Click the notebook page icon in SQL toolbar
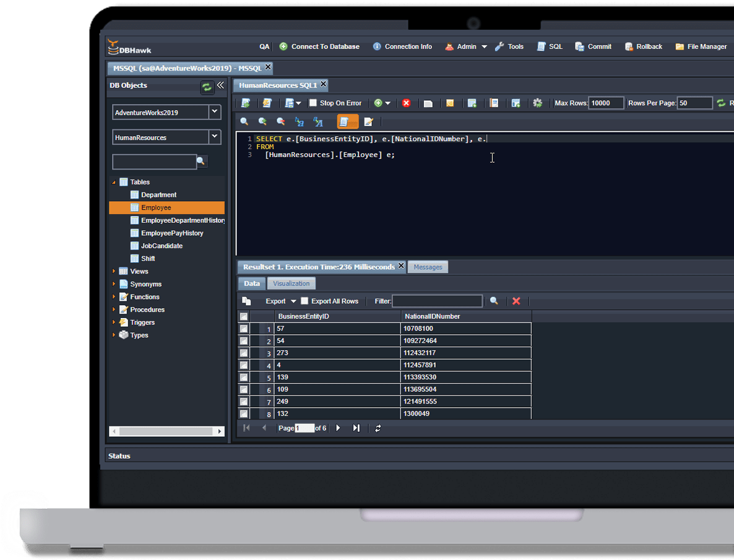 click(494, 103)
